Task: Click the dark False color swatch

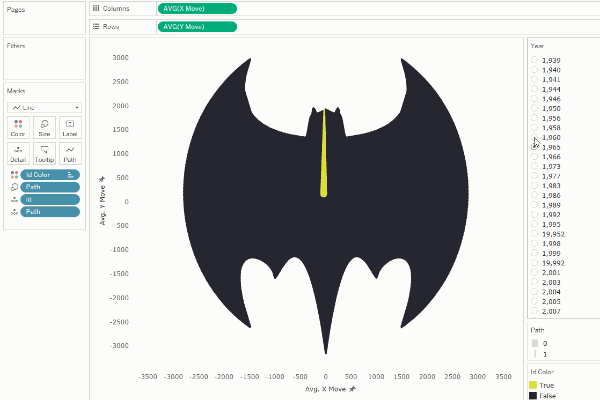Action: click(533, 395)
